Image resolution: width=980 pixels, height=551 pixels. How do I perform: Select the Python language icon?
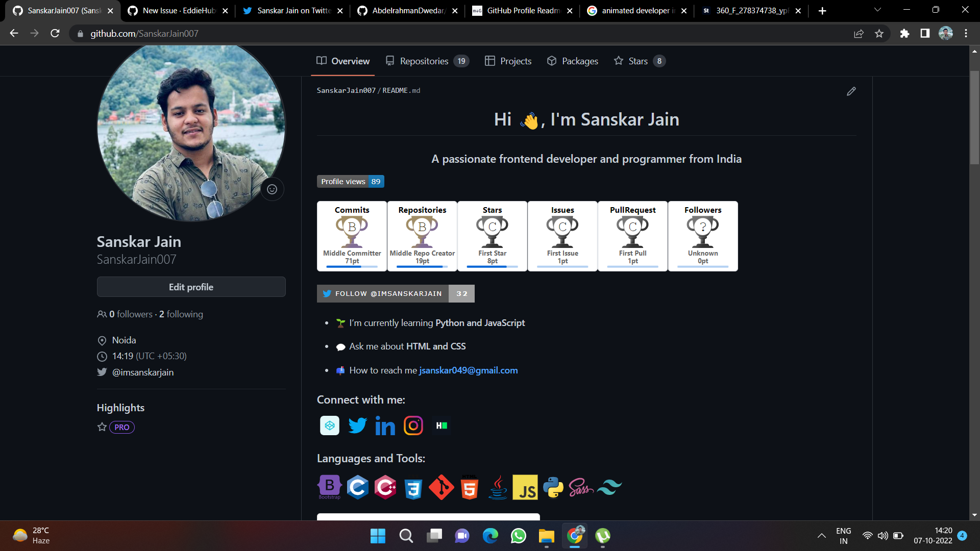(x=554, y=487)
